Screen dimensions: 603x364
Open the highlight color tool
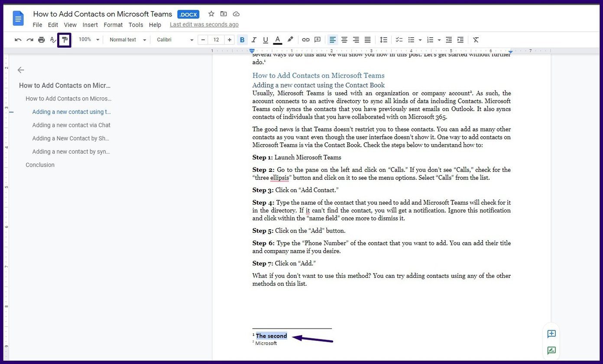pos(290,40)
